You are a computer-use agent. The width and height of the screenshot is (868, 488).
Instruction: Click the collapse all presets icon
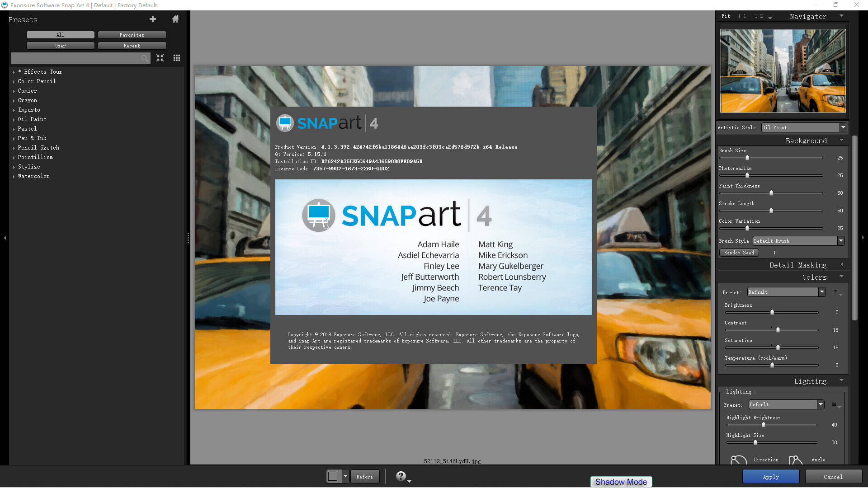coord(160,58)
